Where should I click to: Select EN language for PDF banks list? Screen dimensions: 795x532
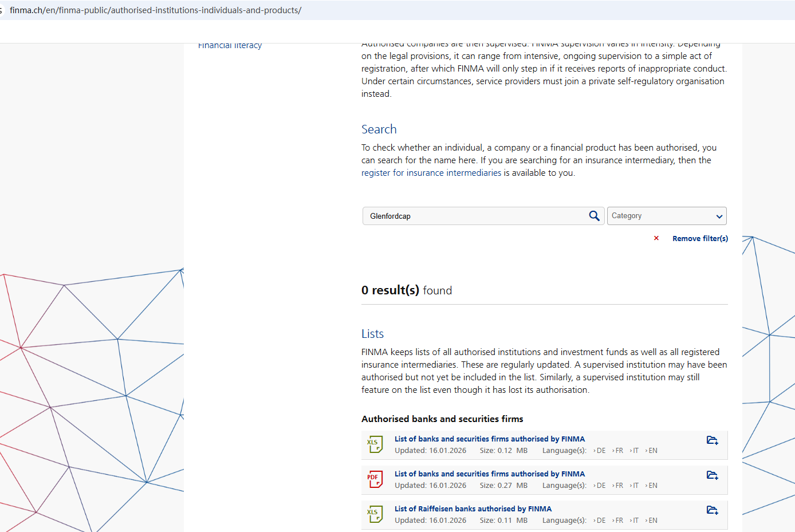point(652,486)
